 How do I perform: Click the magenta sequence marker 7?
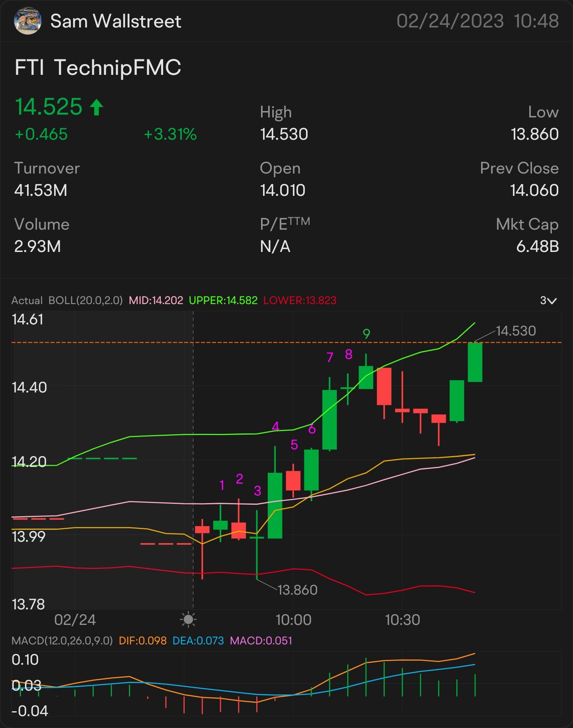tap(329, 357)
